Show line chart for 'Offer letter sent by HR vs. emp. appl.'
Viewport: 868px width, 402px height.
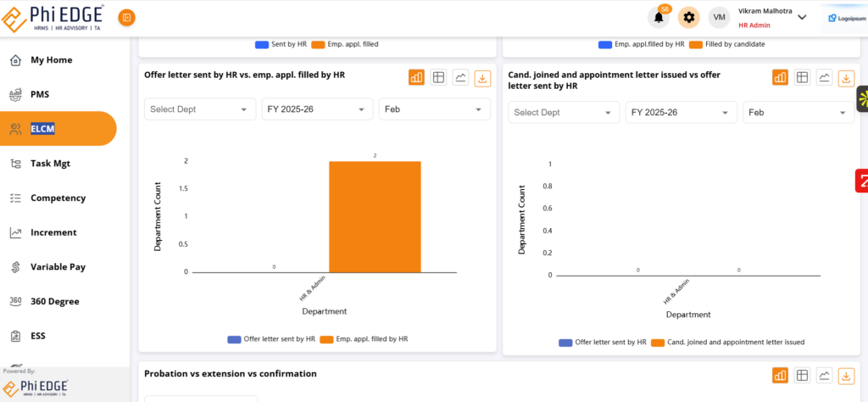pyautogui.click(x=461, y=78)
